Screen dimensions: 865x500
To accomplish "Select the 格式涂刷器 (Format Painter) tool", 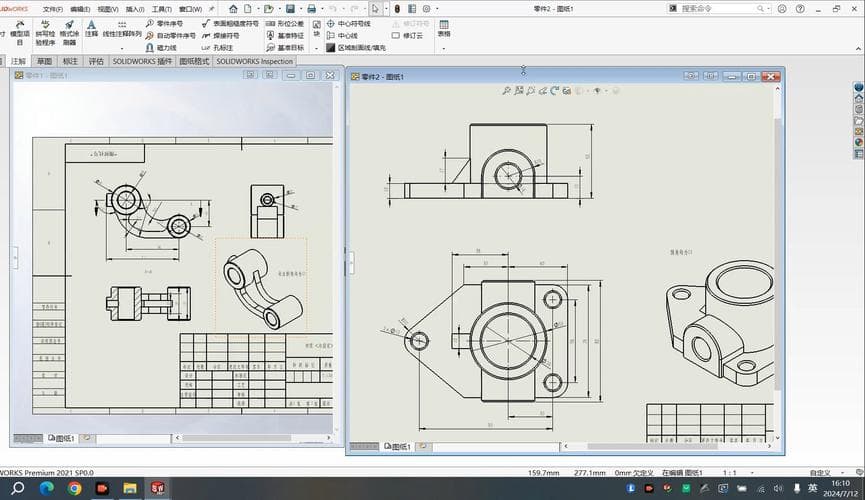I will pos(69,33).
